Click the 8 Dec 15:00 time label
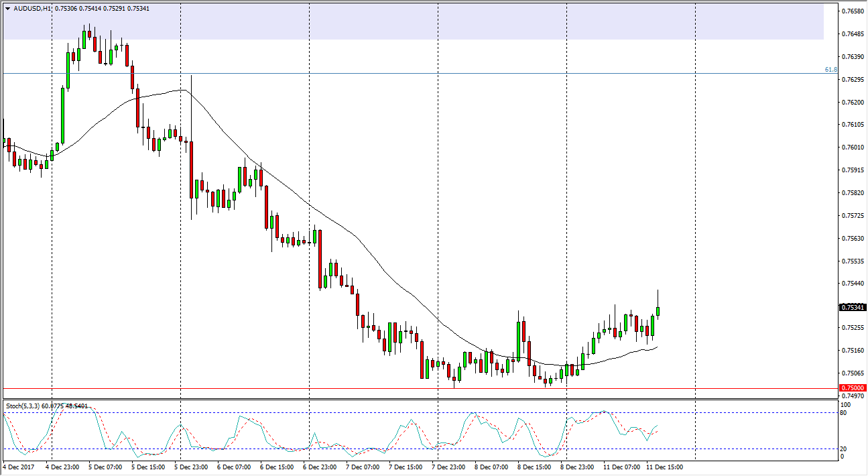The height and width of the screenshot is (476, 868). 535,467
